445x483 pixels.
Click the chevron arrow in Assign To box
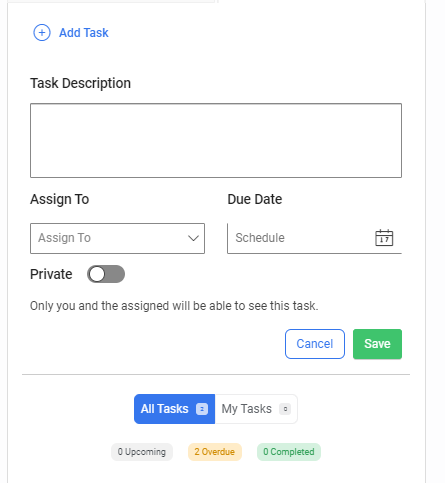[x=193, y=238]
